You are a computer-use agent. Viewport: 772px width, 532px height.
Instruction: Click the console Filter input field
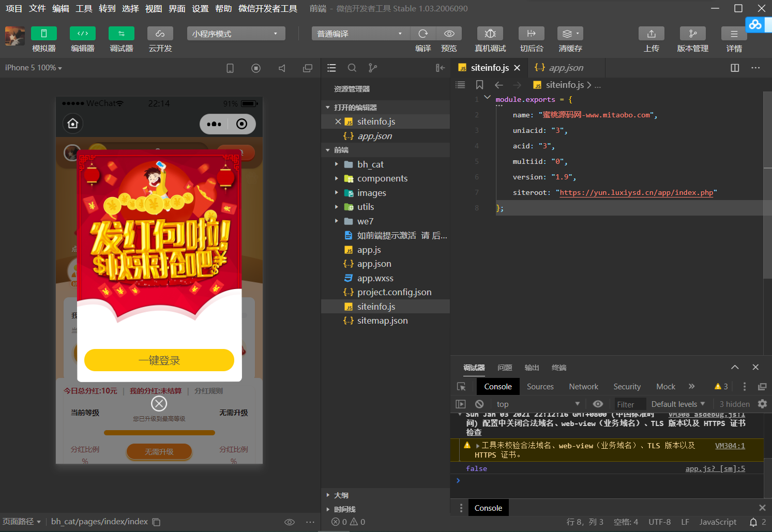(629, 404)
